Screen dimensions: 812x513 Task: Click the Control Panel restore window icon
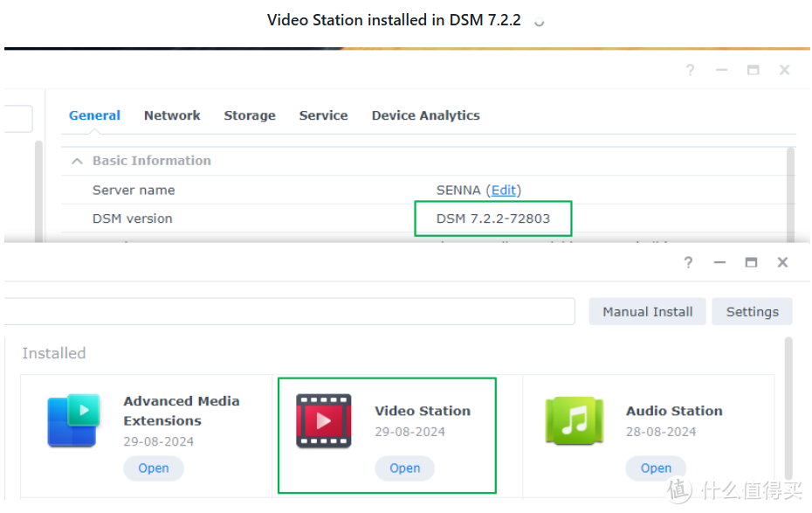click(x=753, y=70)
